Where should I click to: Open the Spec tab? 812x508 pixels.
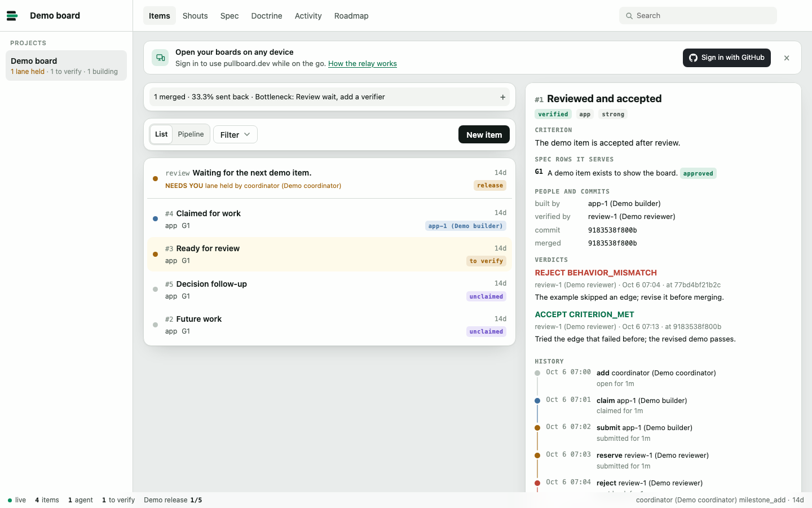pyautogui.click(x=230, y=16)
